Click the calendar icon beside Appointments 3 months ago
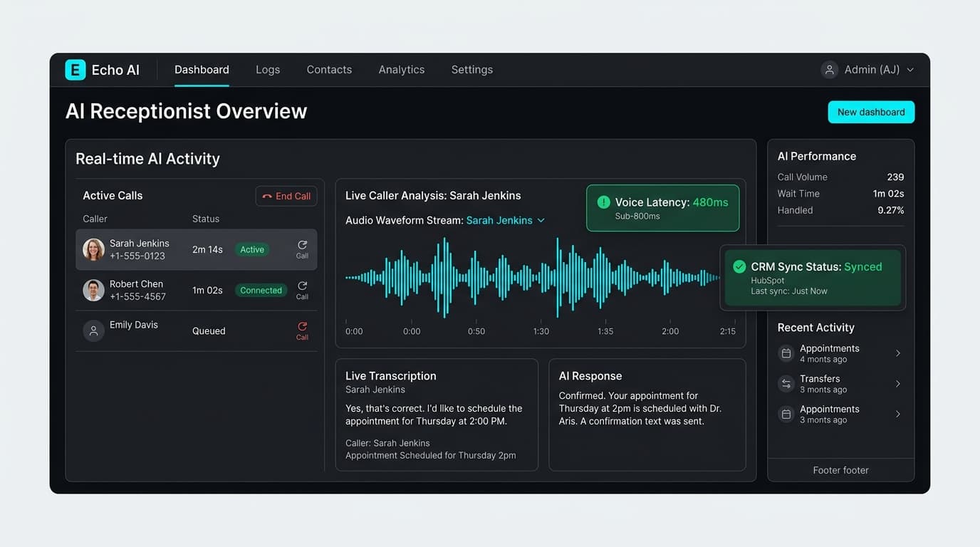This screenshot has height=547, width=980. [x=786, y=414]
